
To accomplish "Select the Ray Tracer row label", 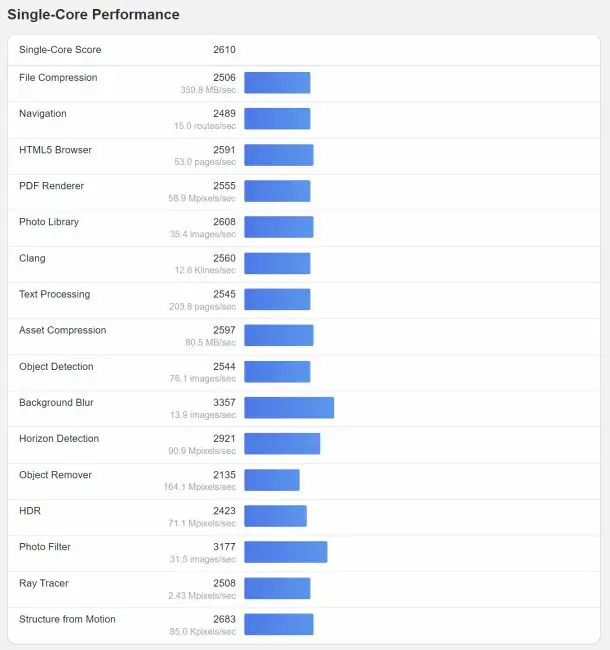I will (x=44, y=583).
